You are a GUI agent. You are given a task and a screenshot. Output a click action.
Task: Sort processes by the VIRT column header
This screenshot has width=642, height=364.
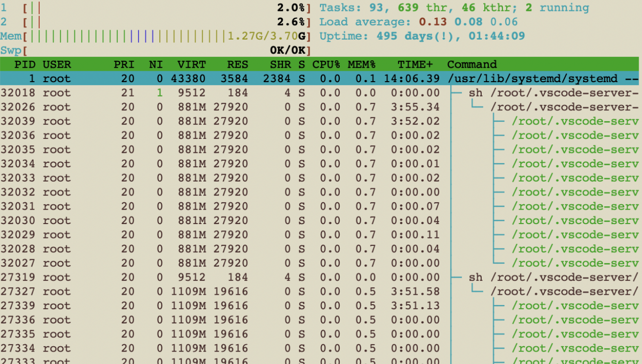(192, 64)
